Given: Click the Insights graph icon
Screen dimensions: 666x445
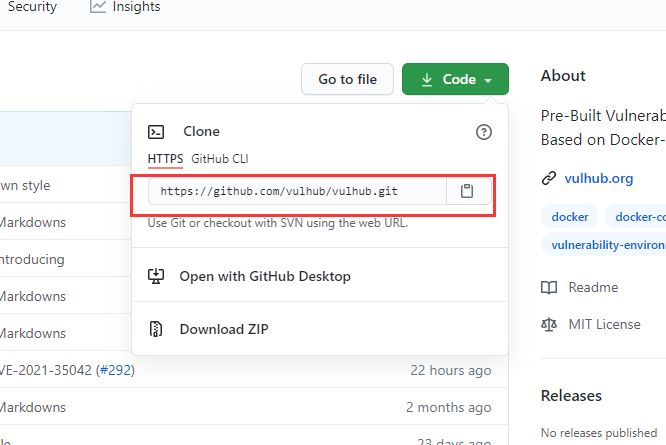Looking at the screenshot, I should (98, 6).
